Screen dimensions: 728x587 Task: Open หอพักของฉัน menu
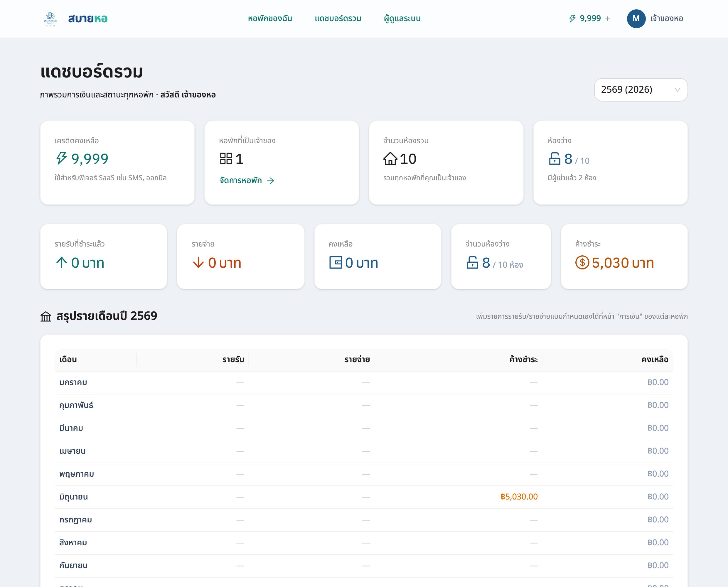(270, 18)
